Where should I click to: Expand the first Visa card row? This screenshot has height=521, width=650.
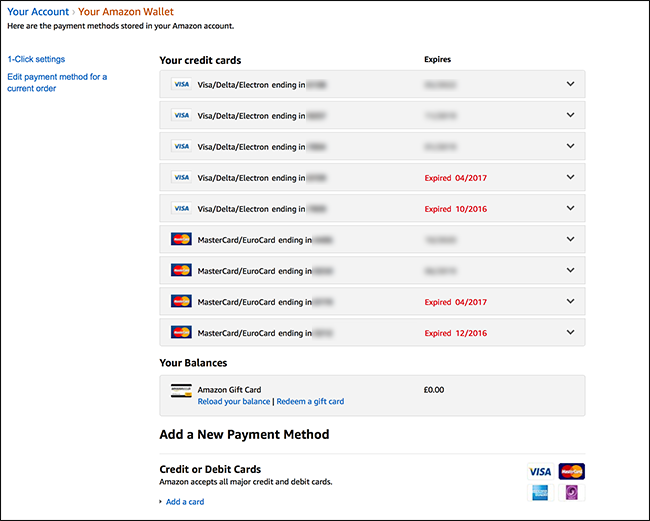click(570, 84)
